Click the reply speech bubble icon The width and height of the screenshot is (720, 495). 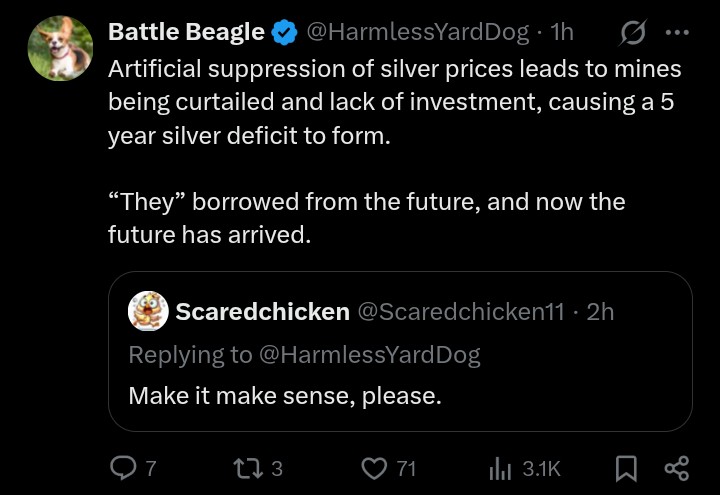point(124,468)
